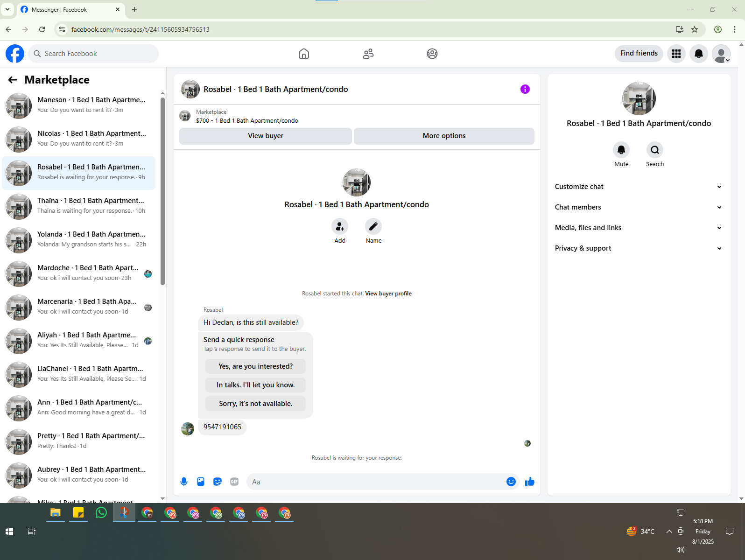
Task: Edit the chat name pencil icon
Action: pyautogui.click(x=373, y=227)
